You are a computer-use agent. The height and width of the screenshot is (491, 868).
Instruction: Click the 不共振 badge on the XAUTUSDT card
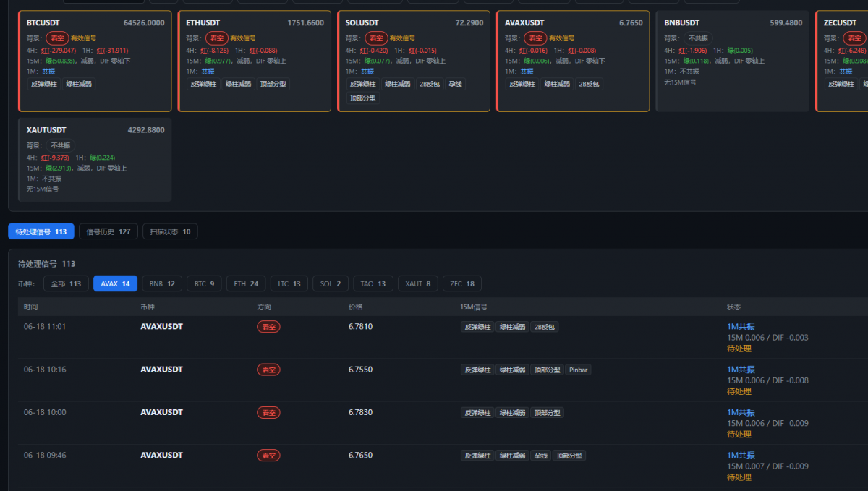click(61, 145)
